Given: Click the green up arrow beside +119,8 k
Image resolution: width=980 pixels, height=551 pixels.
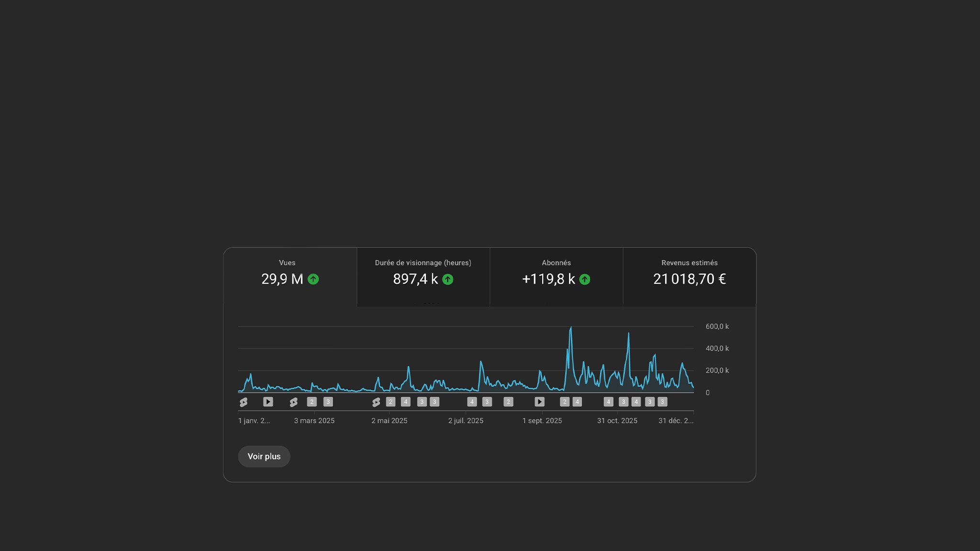Looking at the screenshot, I should pyautogui.click(x=584, y=279).
